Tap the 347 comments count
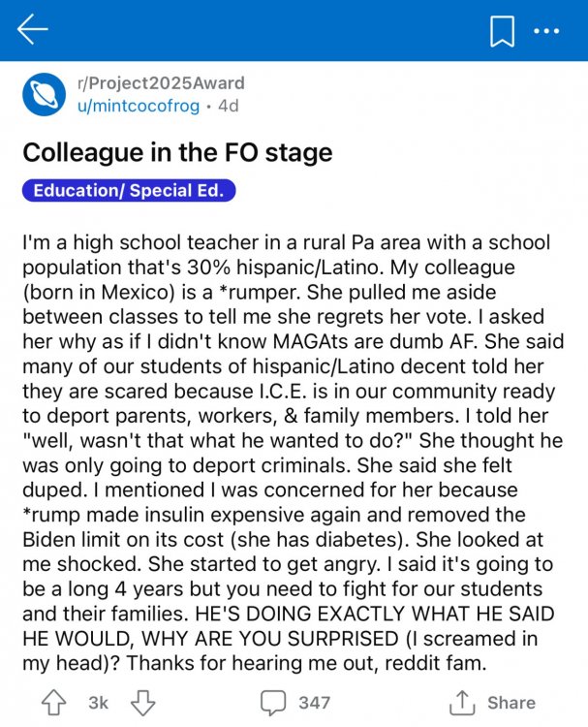This screenshot has height=727, width=588. pos(314,703)
